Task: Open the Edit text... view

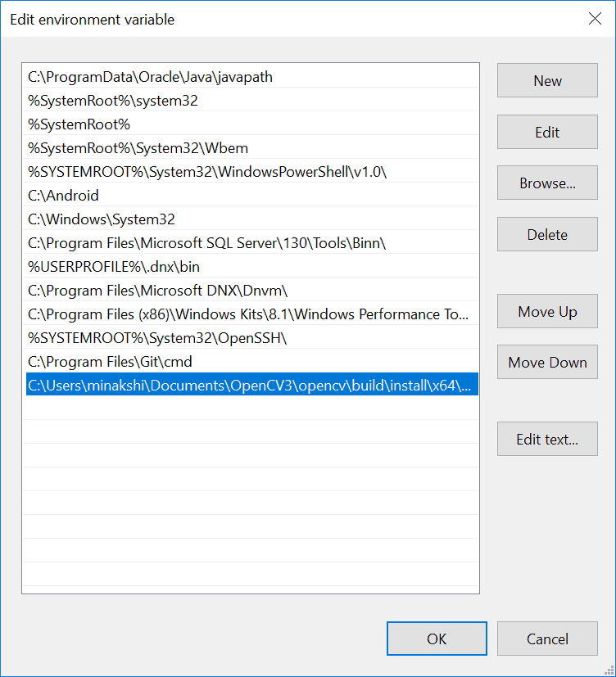Action: tap(547, 439)
